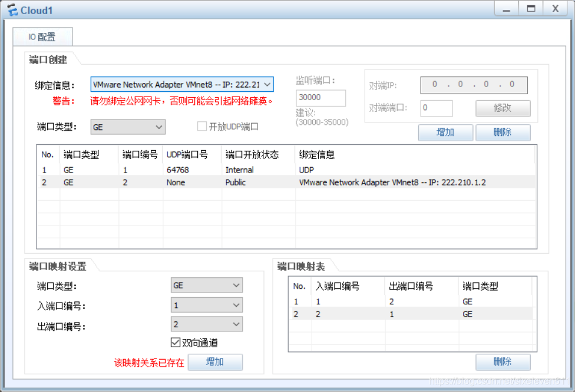Minimize the Cloud1 window
Image resolution: width=575 pixels, height=392 pixels.
pos(507,9)
